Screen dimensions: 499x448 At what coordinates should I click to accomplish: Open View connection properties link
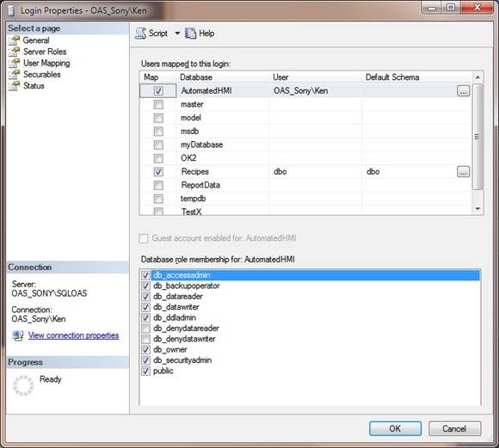(73, 335)
